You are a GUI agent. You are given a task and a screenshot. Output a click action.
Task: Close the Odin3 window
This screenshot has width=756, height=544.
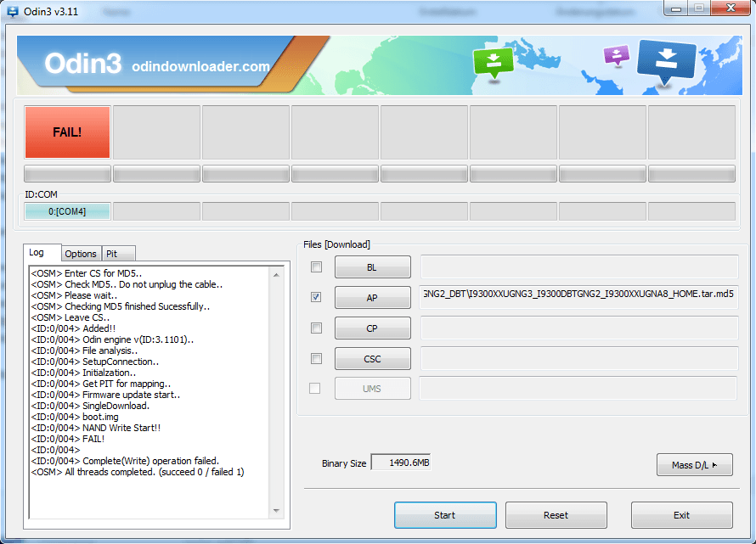click(x=731, y=8)
